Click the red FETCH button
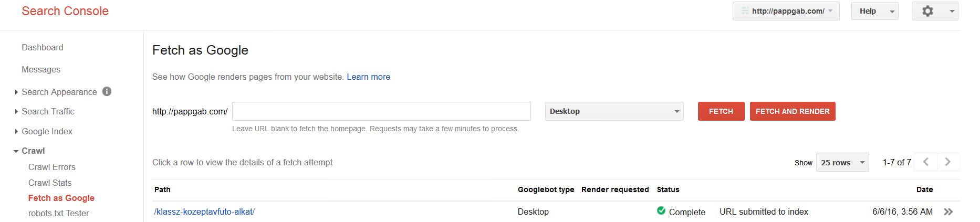This screenshot has height=222, width=980. click(721, 111)
